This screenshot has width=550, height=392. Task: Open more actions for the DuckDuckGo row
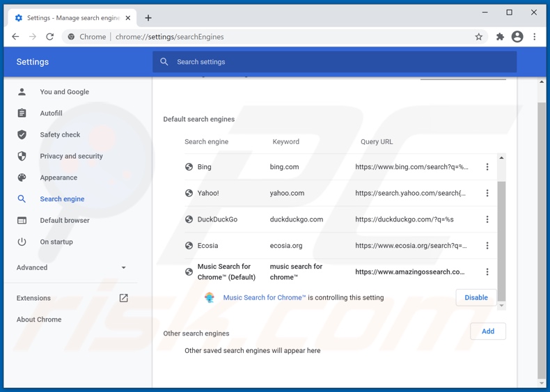pyautogui.click(x=487, y=219)
